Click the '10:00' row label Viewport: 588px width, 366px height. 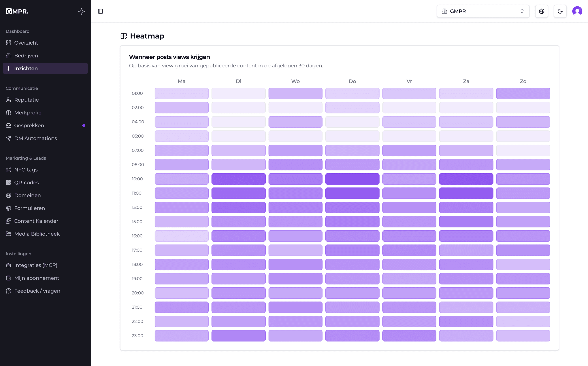[x=137, y=179]
